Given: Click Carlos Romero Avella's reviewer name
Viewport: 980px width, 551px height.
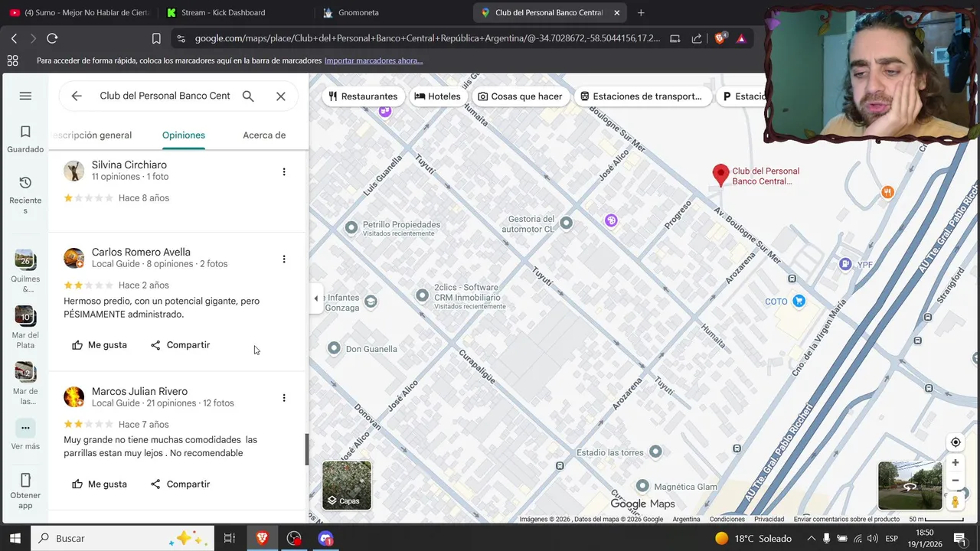Looking at the screenshot, I should coord(141,252).
